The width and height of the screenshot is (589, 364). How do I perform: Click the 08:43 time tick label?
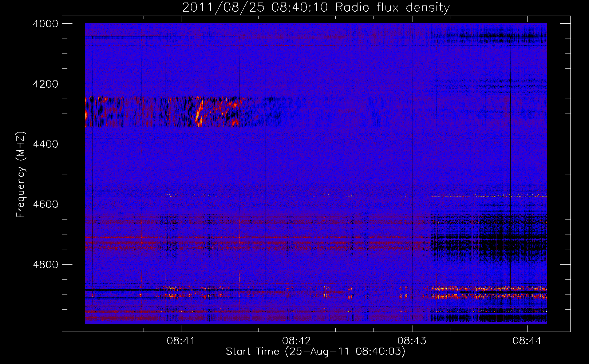412,341
